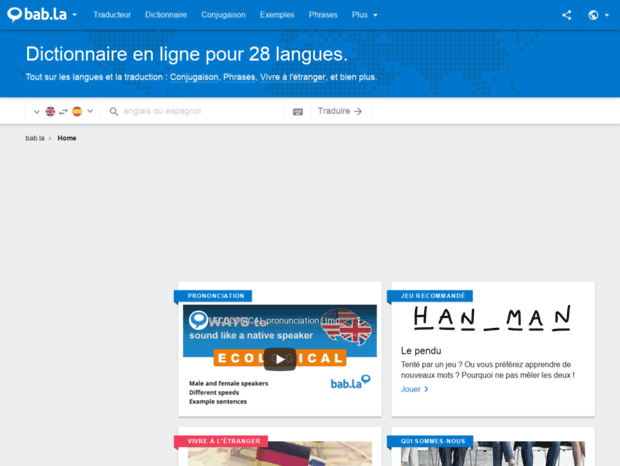Open the Vivre à l'étranger banner link
This screenshot has width=620, height=466.
coord(293,77)
